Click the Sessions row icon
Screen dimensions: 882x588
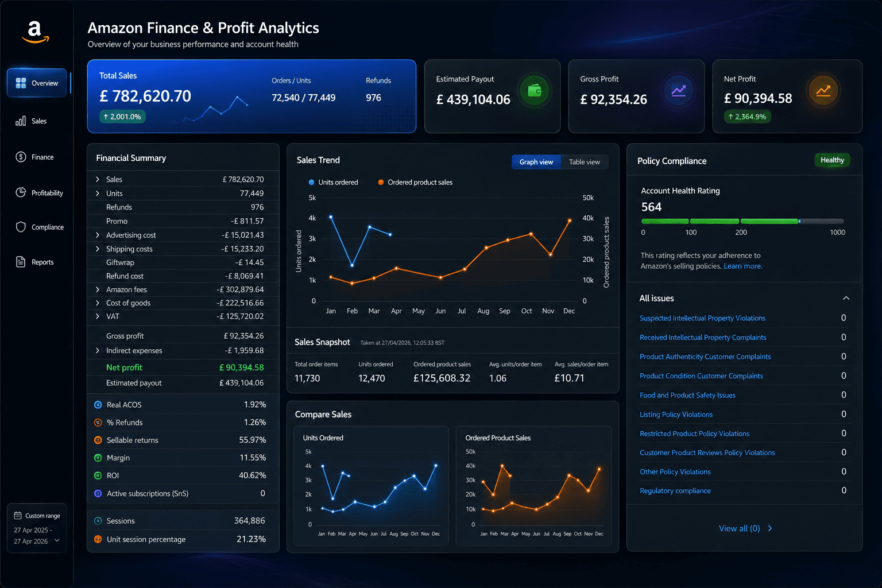98,521
